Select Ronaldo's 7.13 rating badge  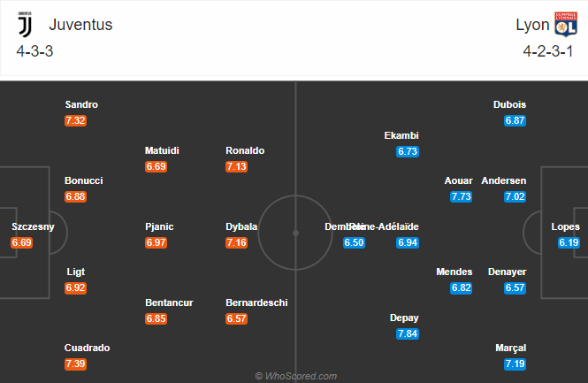pyautogui.click(x=236, y=166)
